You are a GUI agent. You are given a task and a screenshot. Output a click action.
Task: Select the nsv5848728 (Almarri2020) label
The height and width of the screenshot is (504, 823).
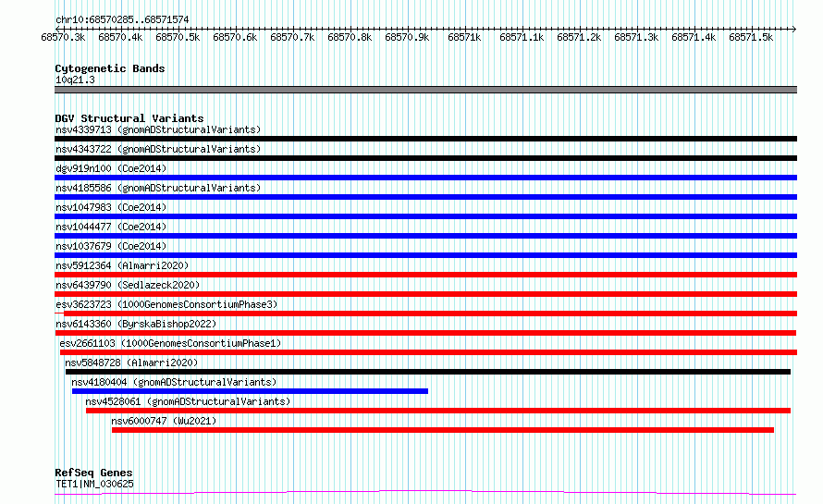(131, 363)
